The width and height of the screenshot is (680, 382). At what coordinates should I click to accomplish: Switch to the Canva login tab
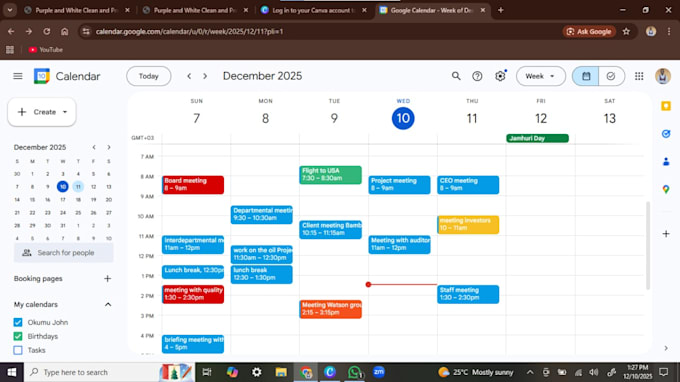[314, 10]
